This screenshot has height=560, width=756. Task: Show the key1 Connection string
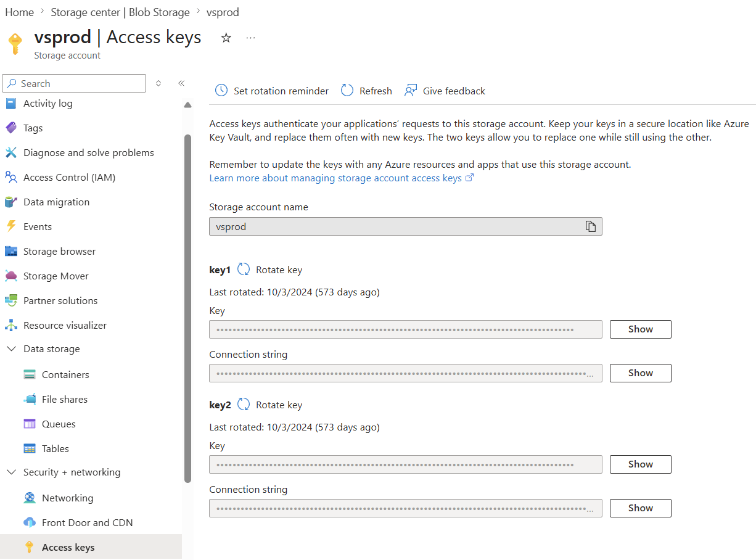[640, 373]
